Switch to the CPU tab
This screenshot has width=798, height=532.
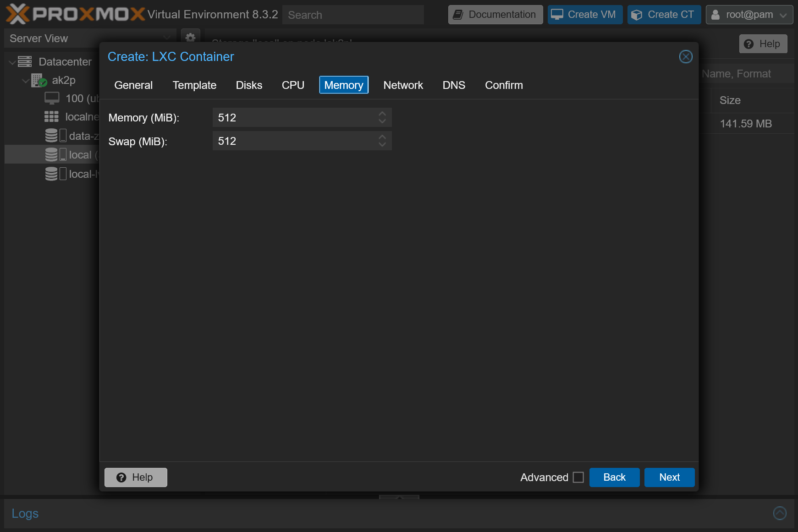pyautogui.click(x=293, y=85)
